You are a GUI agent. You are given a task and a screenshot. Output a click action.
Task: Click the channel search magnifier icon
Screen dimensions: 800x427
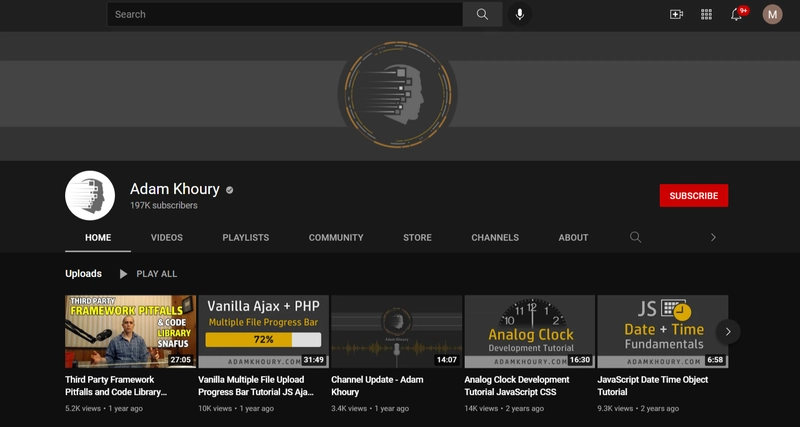tap(635, 237)
